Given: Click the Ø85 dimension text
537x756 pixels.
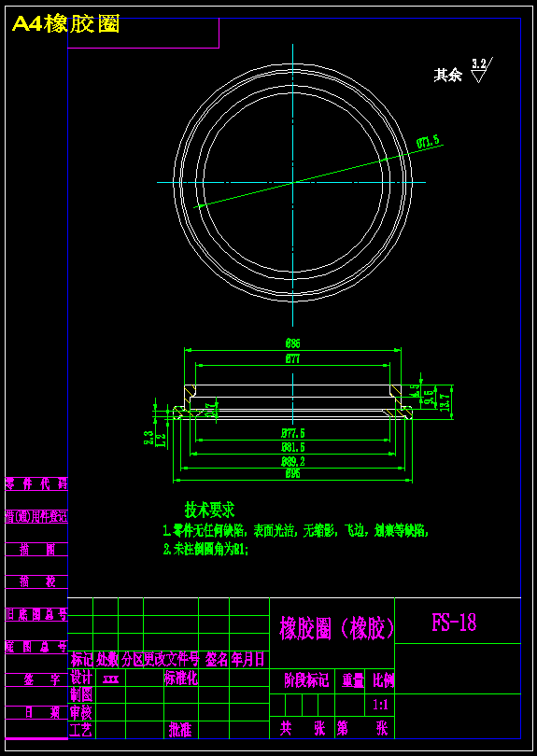Looking at the screenshot, I should [x=293, y=343].
